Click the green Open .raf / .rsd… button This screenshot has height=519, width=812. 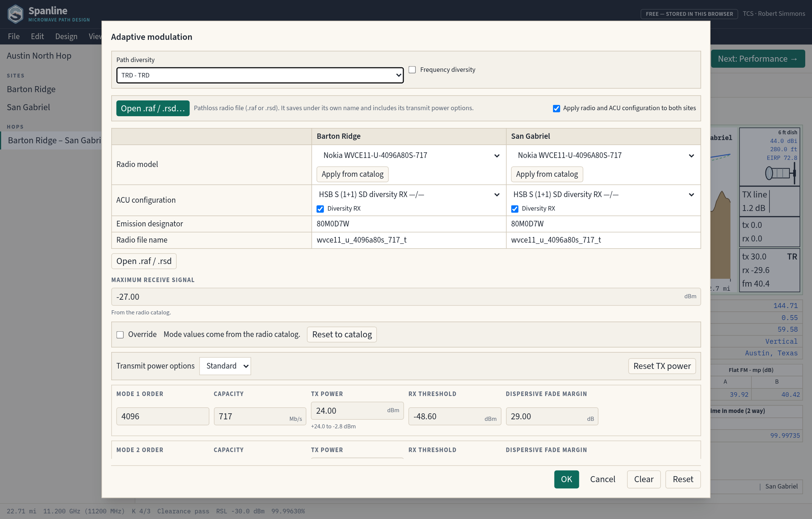153,108
